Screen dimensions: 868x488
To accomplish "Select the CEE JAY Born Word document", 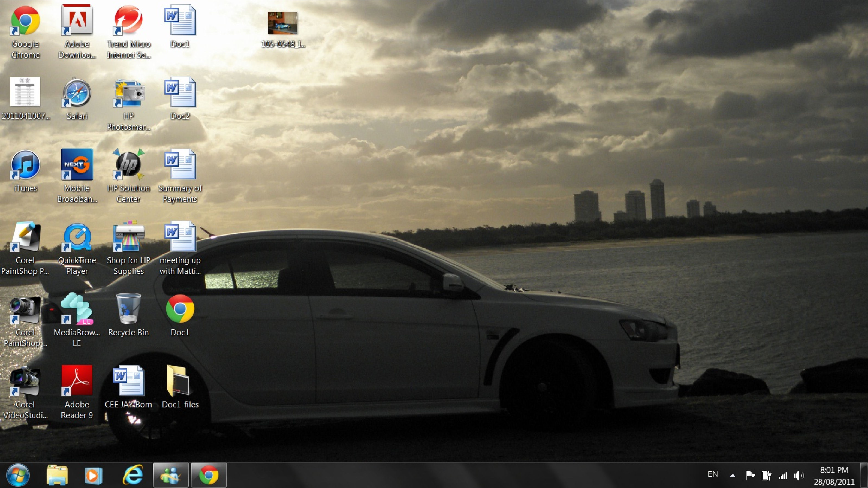I will (128, 387).
